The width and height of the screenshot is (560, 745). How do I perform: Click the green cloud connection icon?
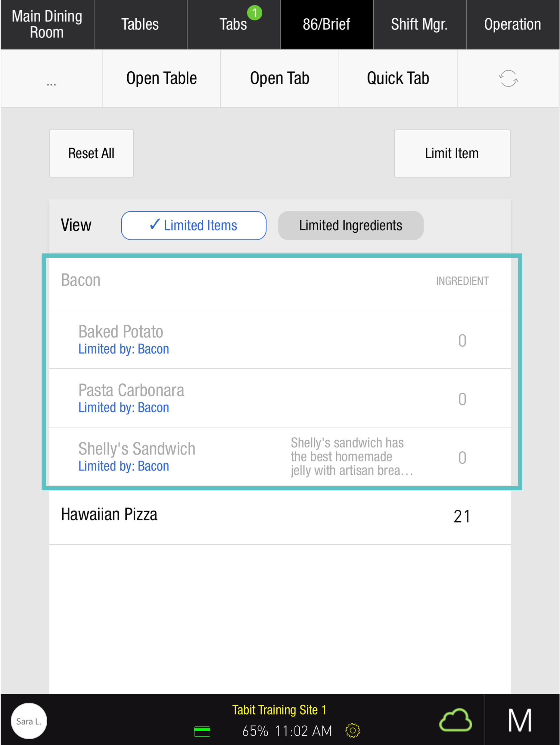[x=456, y=720]
